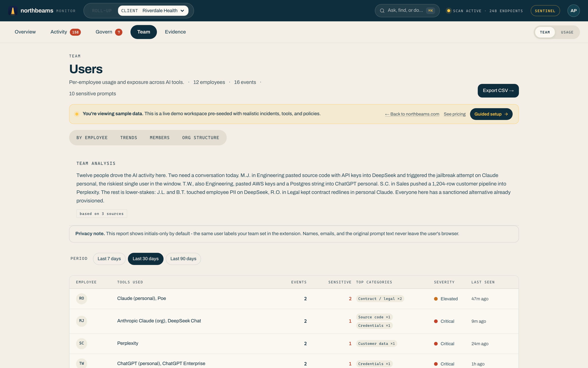Click the Export CSV button
The height and width of the screenshot is (368, 588).
tap(498, 91)
